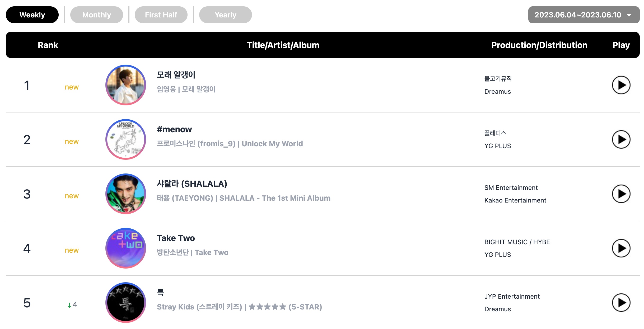644x329 pixels.
Task: Open the 모래 알갱이 album cover thumbnail
Action: tap(126, 85)
